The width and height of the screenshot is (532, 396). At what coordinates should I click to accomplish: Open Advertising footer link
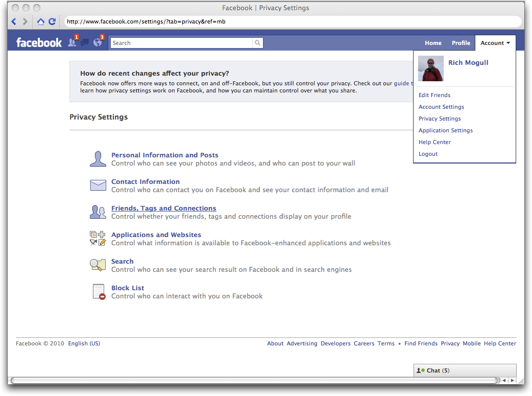302,344
